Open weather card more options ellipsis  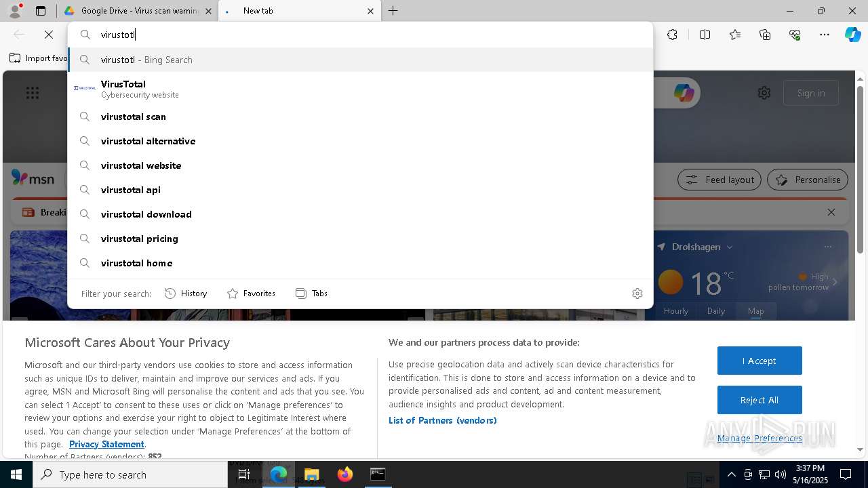click(x=828, y=247)
